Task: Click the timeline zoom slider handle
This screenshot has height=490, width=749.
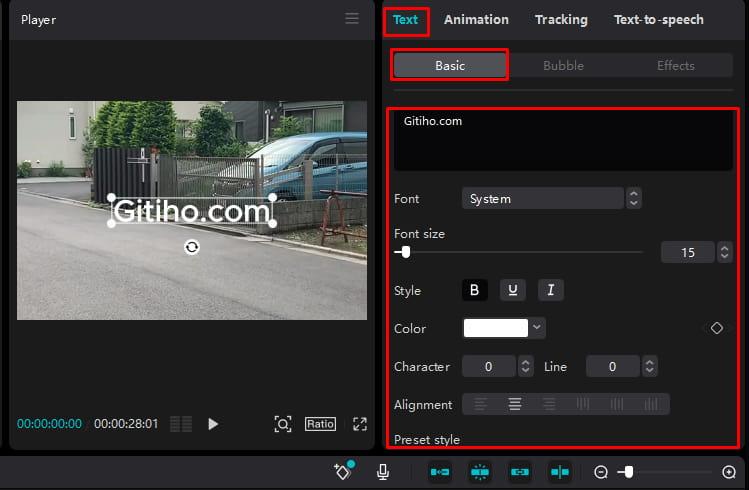Action: (x=629, y=472)
